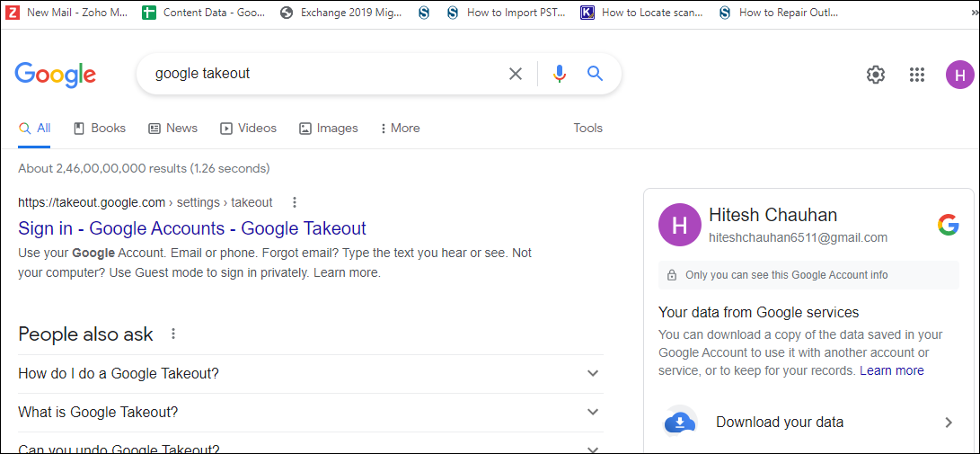This screenshot has height=454, width=980.
Task: Open How to Repair Outlook bookmark
Action: (x=778, y=12)
